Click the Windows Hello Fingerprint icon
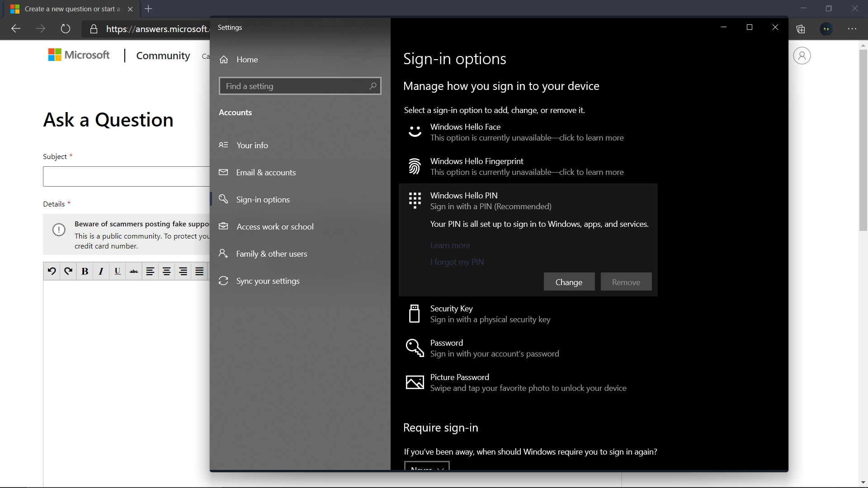868x488 pixels. coord(415,166)
